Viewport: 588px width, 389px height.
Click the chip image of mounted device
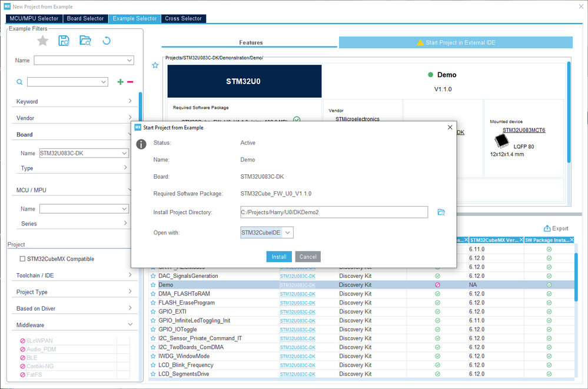(x=501, y=141)
